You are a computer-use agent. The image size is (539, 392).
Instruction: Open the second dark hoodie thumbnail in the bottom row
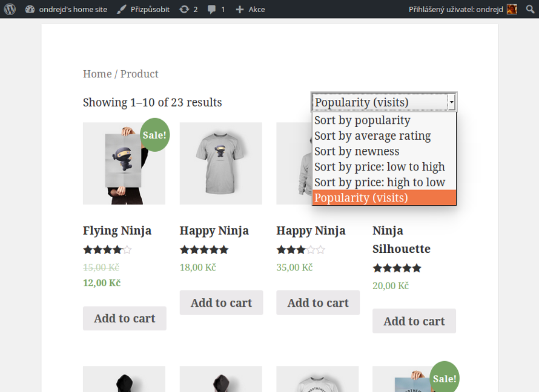(x=220, y=379)
